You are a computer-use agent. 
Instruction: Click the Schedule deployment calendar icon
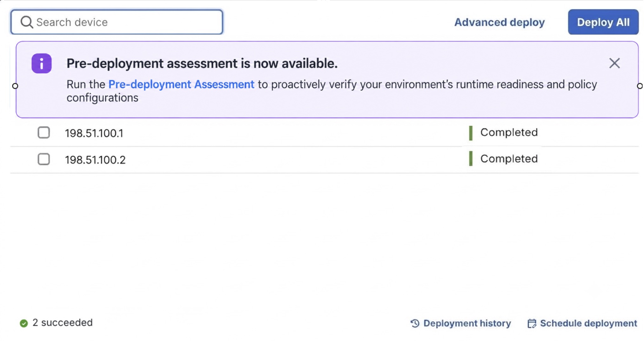(532, 323)
